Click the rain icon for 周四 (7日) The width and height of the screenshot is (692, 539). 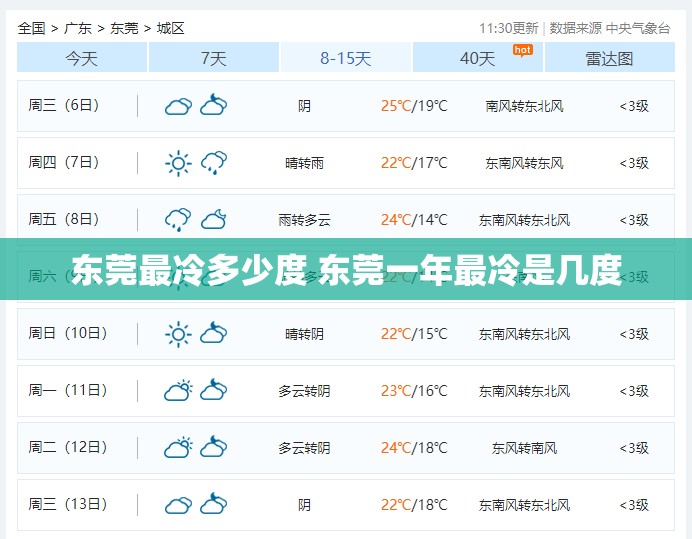pyautogui.click(x=214, y=163)
